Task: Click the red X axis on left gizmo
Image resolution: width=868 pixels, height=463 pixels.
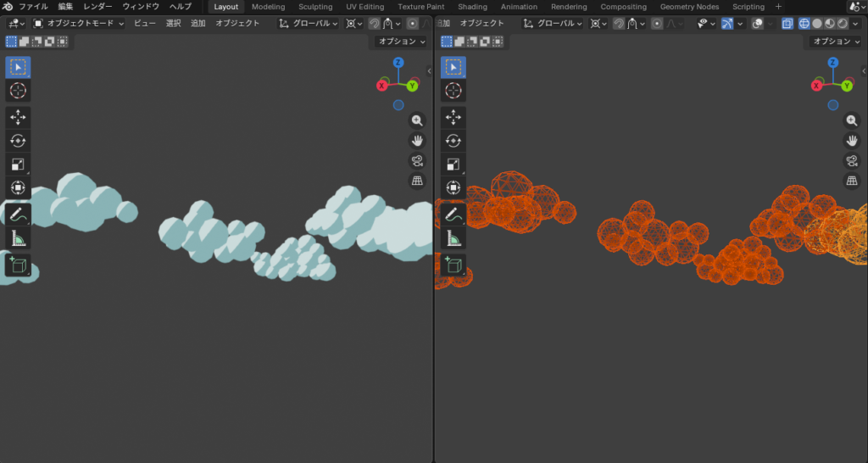Action: 382,86
